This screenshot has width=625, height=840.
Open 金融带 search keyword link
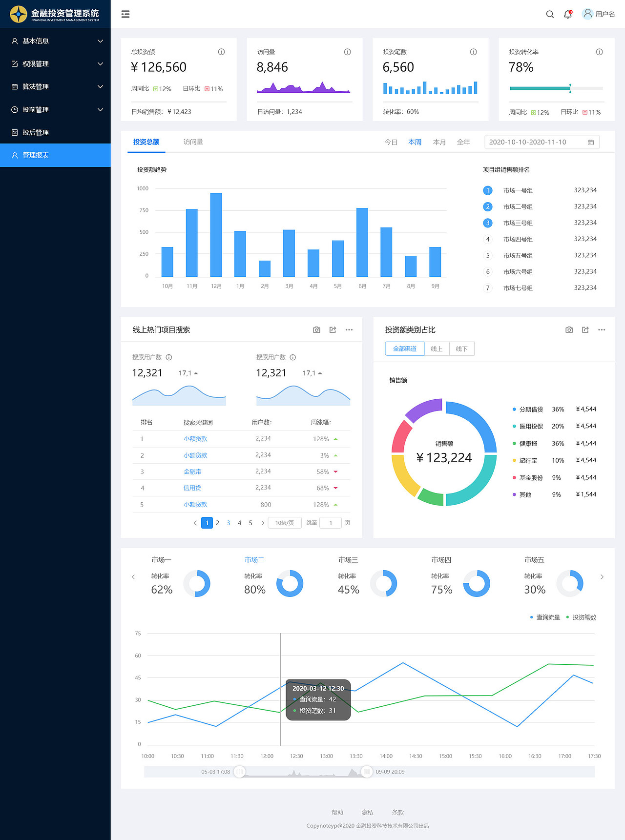(192, 471)
